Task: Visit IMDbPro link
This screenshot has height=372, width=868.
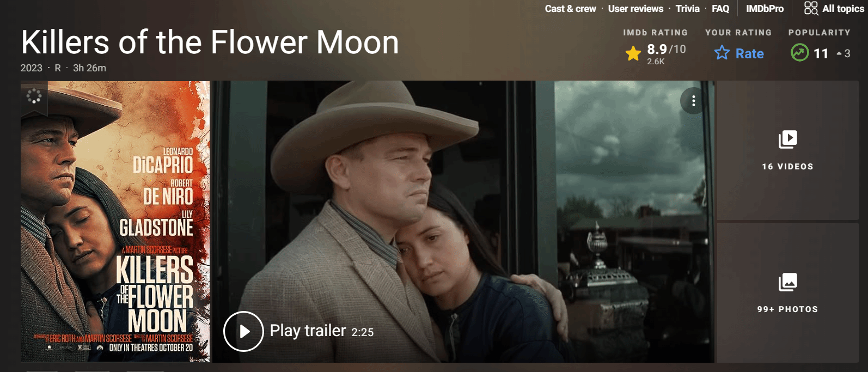Action: click(x=765, y=9)
